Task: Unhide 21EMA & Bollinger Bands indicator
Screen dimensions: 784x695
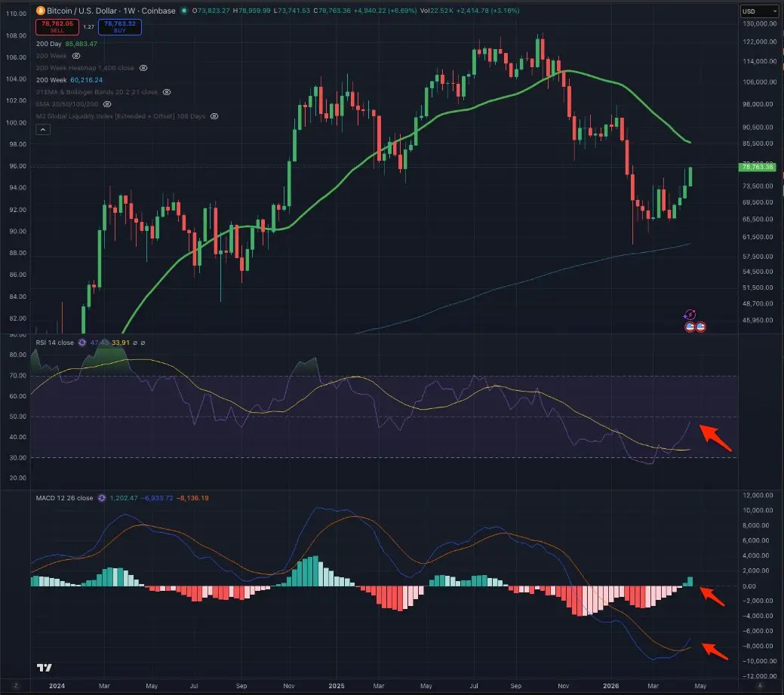Action: (167, 92)
